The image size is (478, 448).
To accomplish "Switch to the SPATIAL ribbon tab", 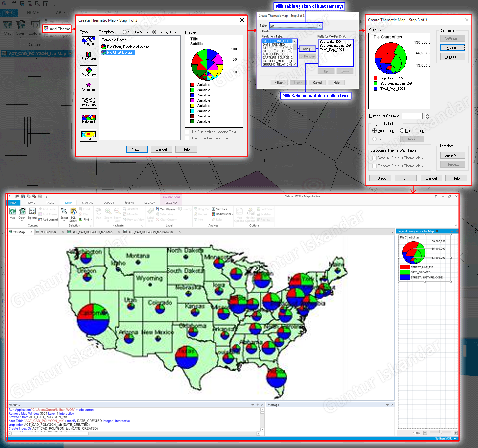I will point(87,203).
